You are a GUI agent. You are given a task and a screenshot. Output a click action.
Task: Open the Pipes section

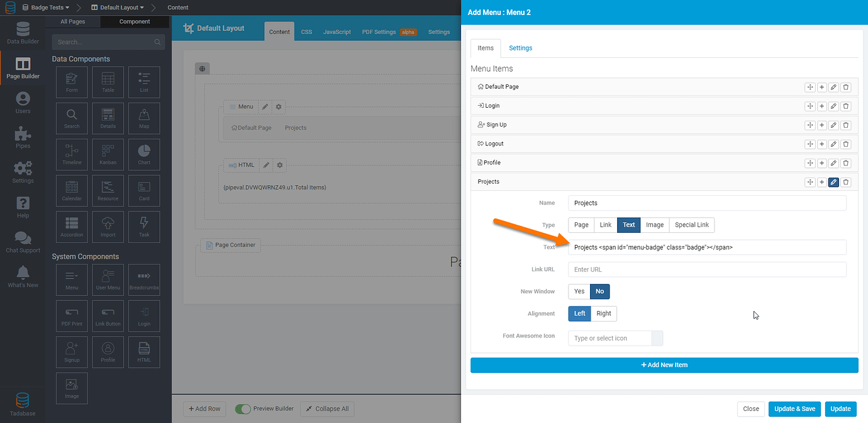tap(23, 135)
